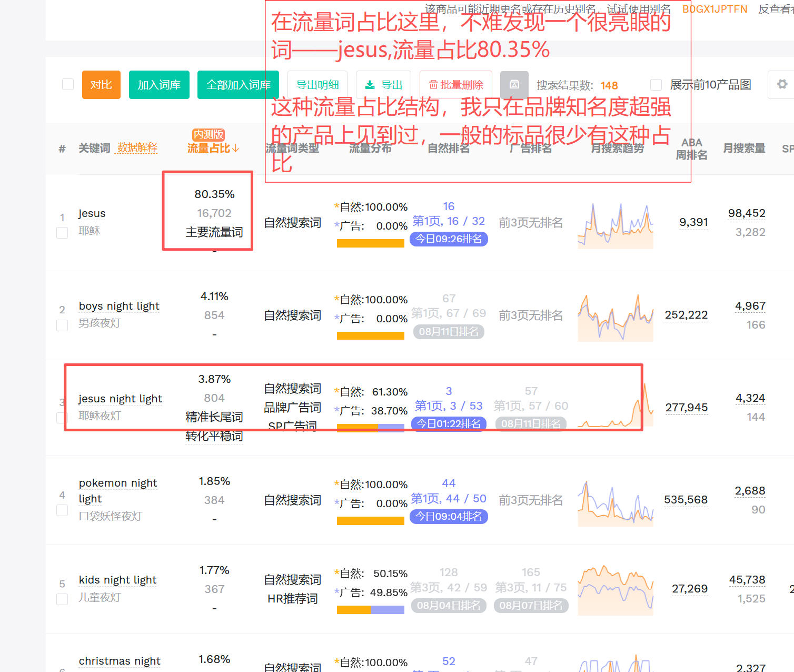Viewport: 794px width, 672px height.
Task: Enable the 展示前10产品图 checkbox
Action: point(656,85)
